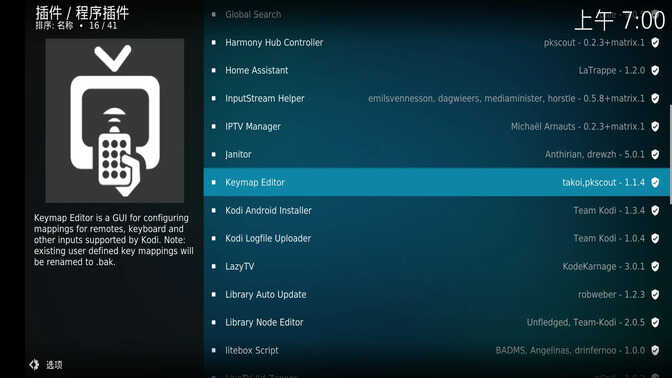Click verified shield for InputStream Helper
672x378 pixels.
655,99
